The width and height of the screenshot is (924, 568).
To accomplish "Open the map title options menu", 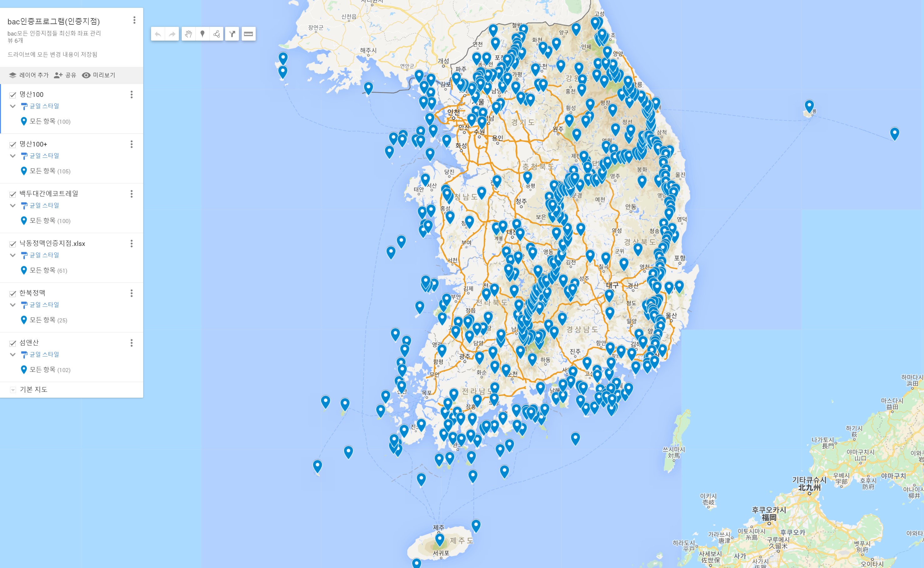I will pos(134,20).
